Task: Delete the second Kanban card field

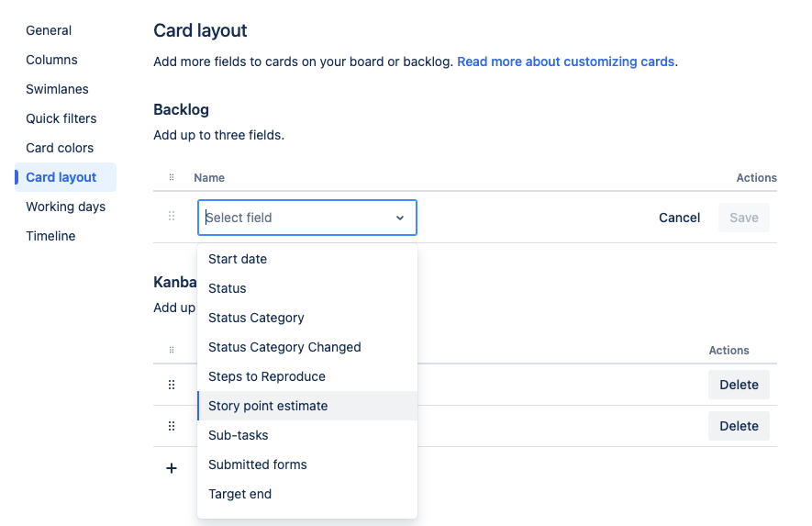Action: point(739,426)
